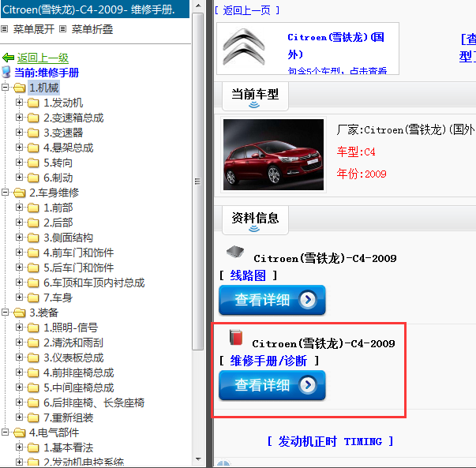This screenshot has width=476, height=468.
Task: Click the 3.侧面结构 folder icon
Action: tap(33, 238)
